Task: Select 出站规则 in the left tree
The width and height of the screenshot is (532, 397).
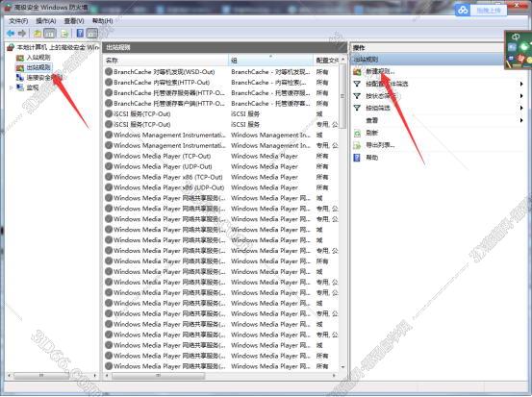Action: [38, 67]
